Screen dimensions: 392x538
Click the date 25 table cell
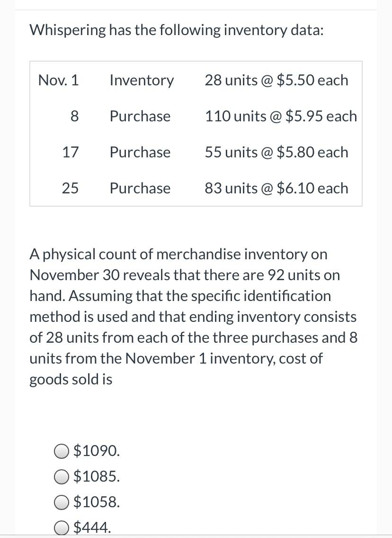70,188
